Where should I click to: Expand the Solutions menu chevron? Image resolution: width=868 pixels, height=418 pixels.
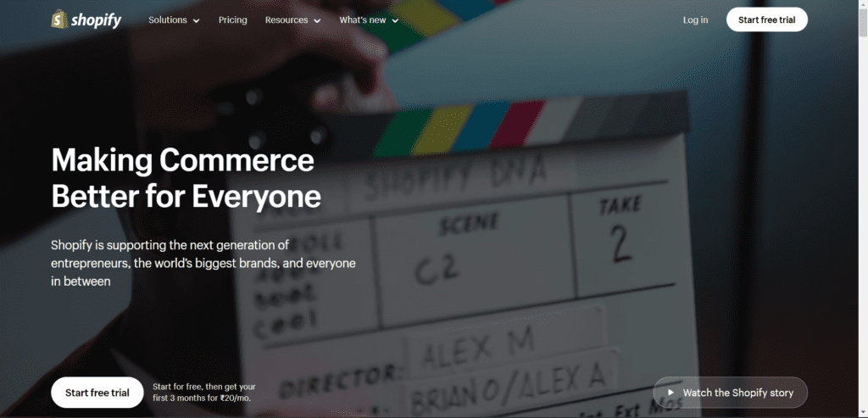point(196,20)
